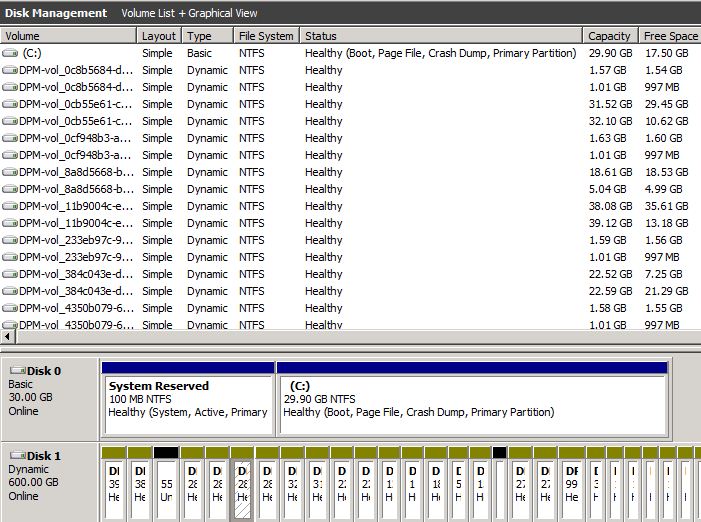Select DPM-vol_0cb55e61 row with 31.52 GB capacity

350,104
